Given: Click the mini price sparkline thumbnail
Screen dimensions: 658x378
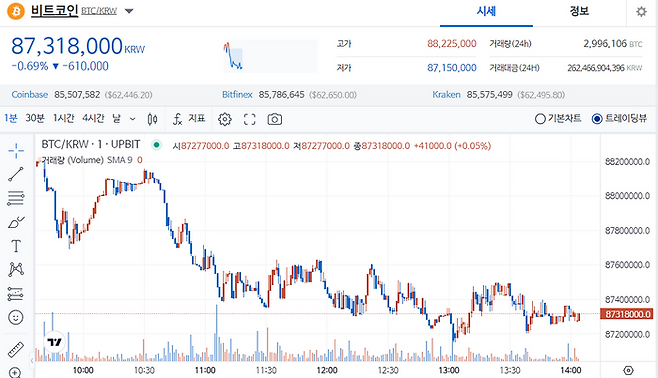Looking at the screenshot, I should click(x=270, y=56).
